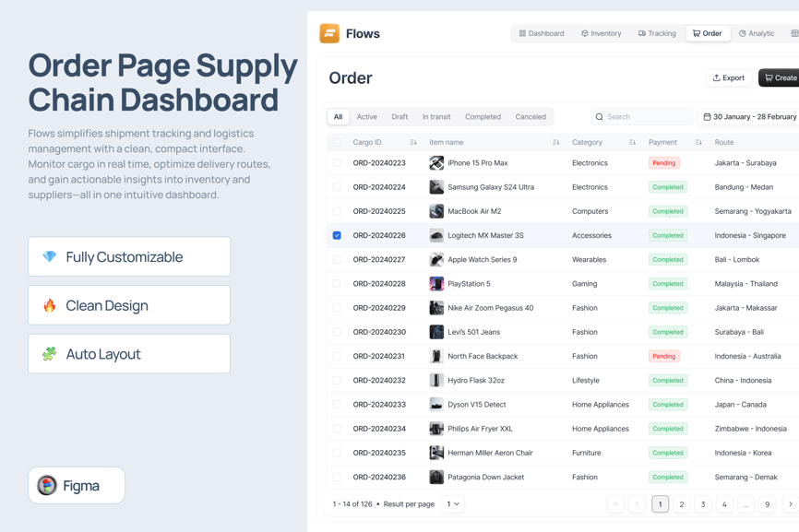Click the Flows logo icon
Screen dimensions: 799x532
(x=329, y=33)
